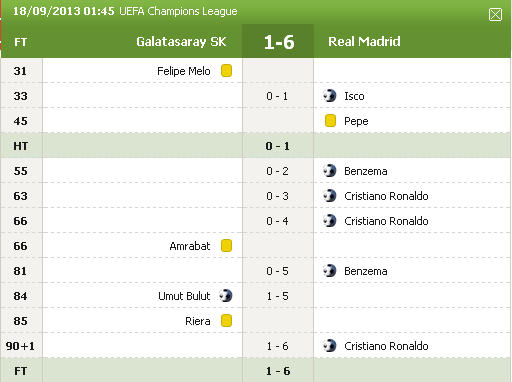Click the 90+1 minute entry
Screen dimensions: 512x382
(20, 346)
